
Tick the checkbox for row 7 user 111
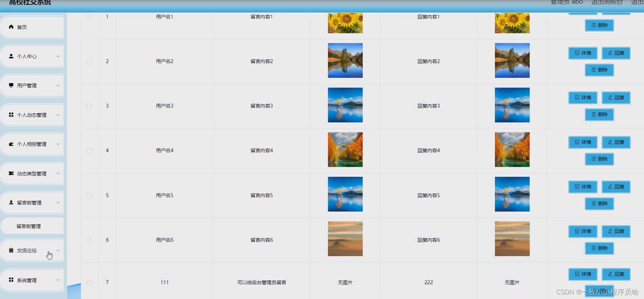click(x=89, y=283)
